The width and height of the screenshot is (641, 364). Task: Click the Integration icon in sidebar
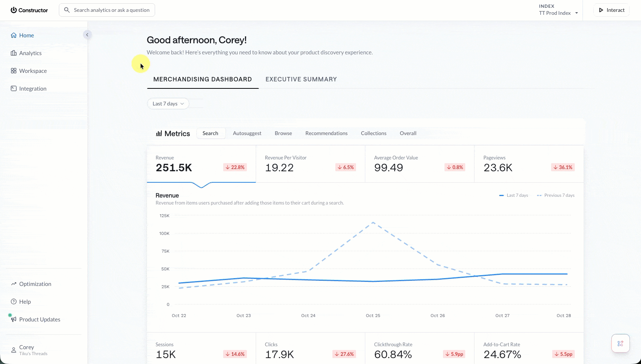coord(14,88)
